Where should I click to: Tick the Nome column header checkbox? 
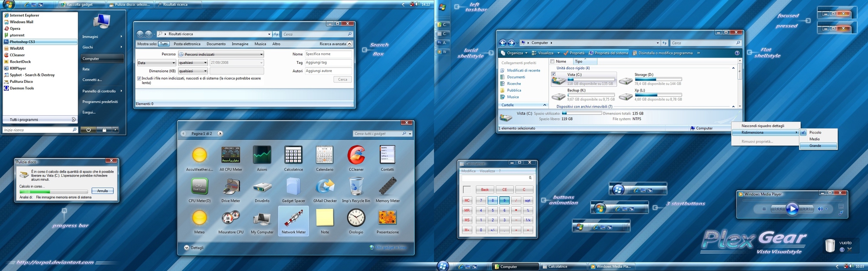(x=552, y=62)
